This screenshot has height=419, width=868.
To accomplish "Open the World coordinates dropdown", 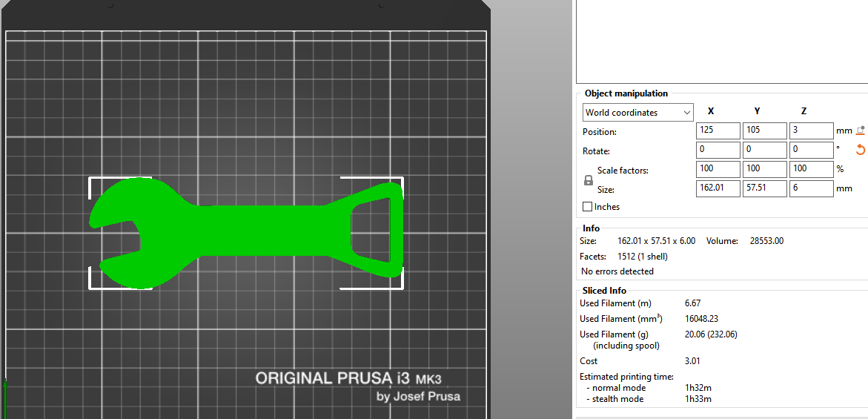I will 637,113.
